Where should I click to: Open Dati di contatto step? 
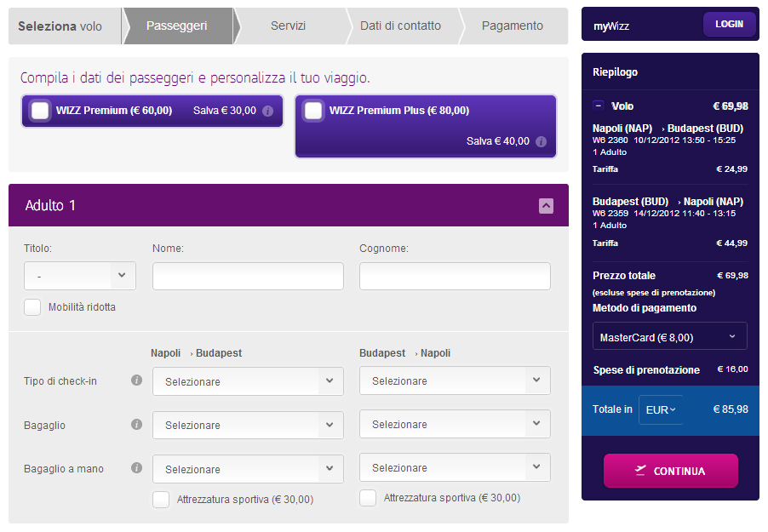[x=401, y=26]
